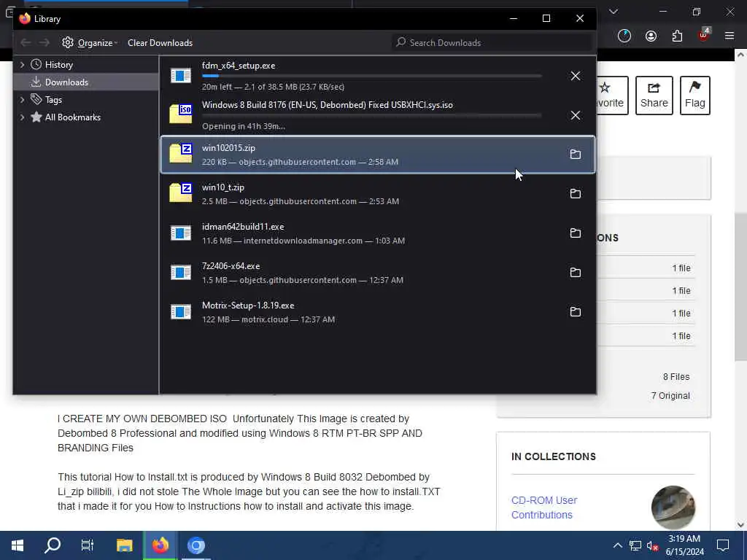Click the uBlock extension icon with badge 4
Screen dimensions: 747x560
coord(704,35)
